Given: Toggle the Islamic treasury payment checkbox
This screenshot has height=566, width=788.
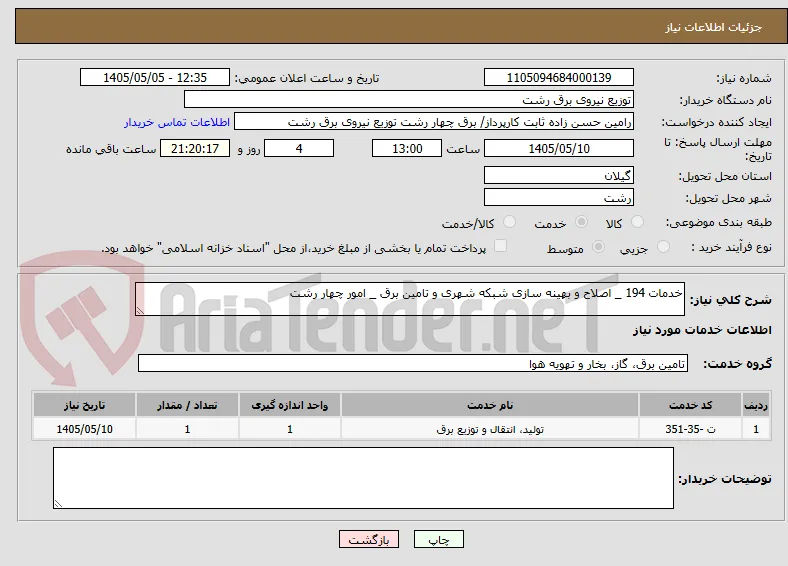Looking at the screenshot, I should click(501, 246).
